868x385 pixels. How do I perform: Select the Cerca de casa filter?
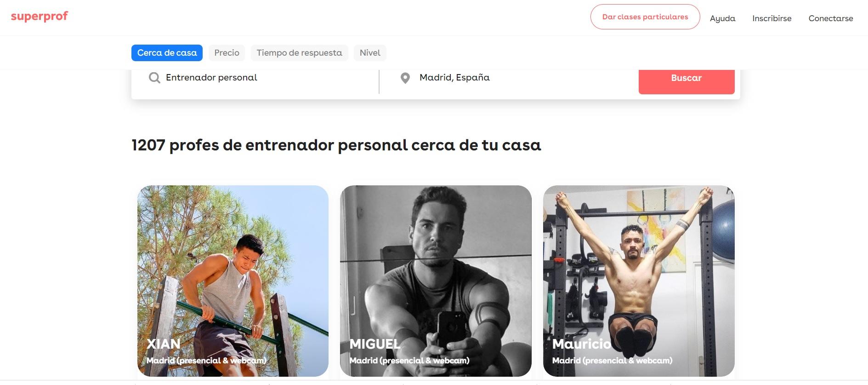point(167,53)
